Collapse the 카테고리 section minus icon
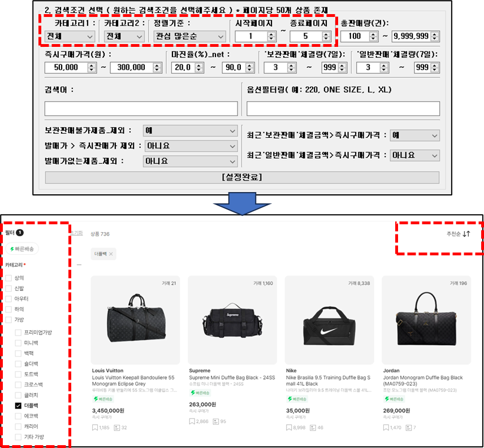Viewport: 484px width, 448px height. tap(79, 265)
